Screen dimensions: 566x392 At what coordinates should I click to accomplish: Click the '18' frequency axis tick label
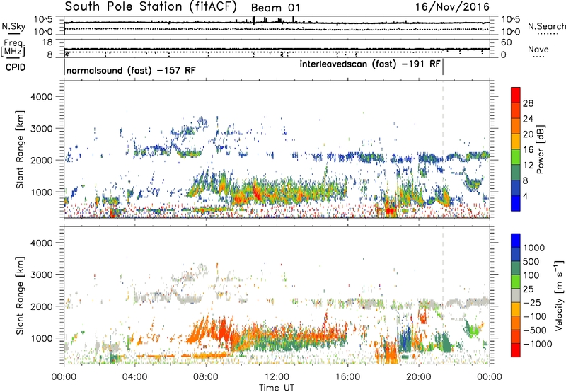[47, 42]
